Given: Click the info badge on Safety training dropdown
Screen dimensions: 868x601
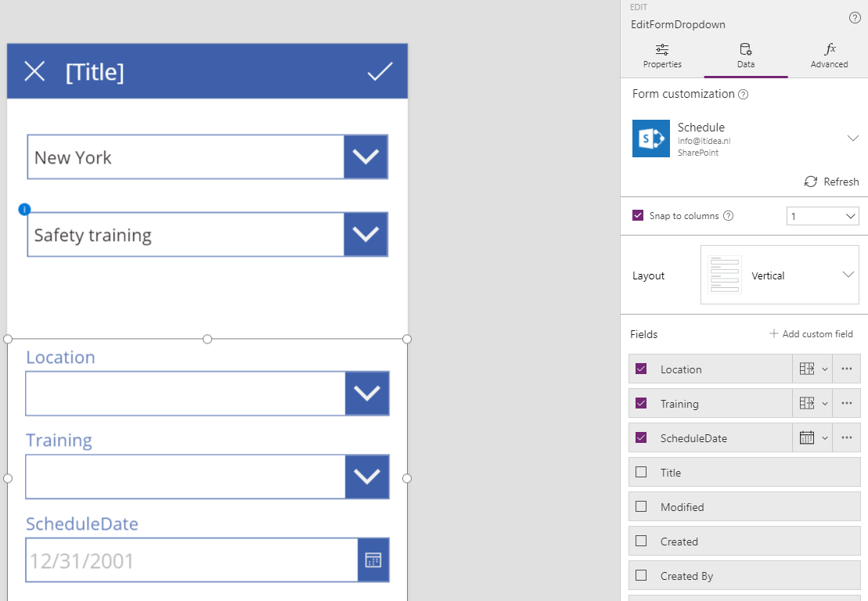Looking at the screenshot, I should coord(23,210).
